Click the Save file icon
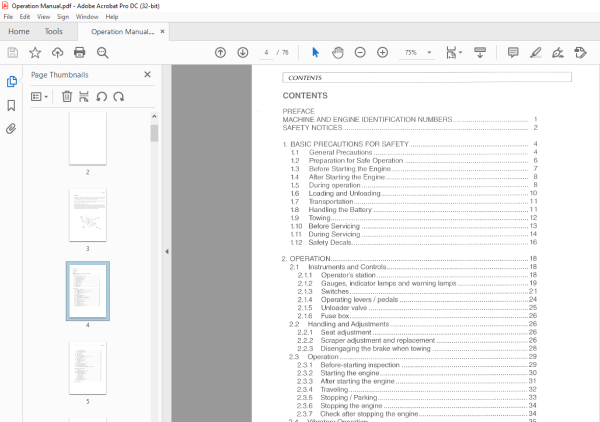Viewport: 600px width, 422px height. coord(13,52)
